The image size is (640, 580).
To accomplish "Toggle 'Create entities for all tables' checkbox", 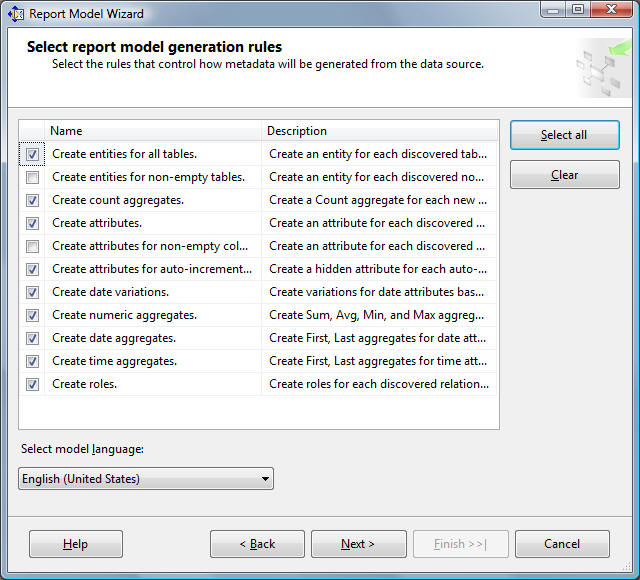I will [x=33, y=154].
